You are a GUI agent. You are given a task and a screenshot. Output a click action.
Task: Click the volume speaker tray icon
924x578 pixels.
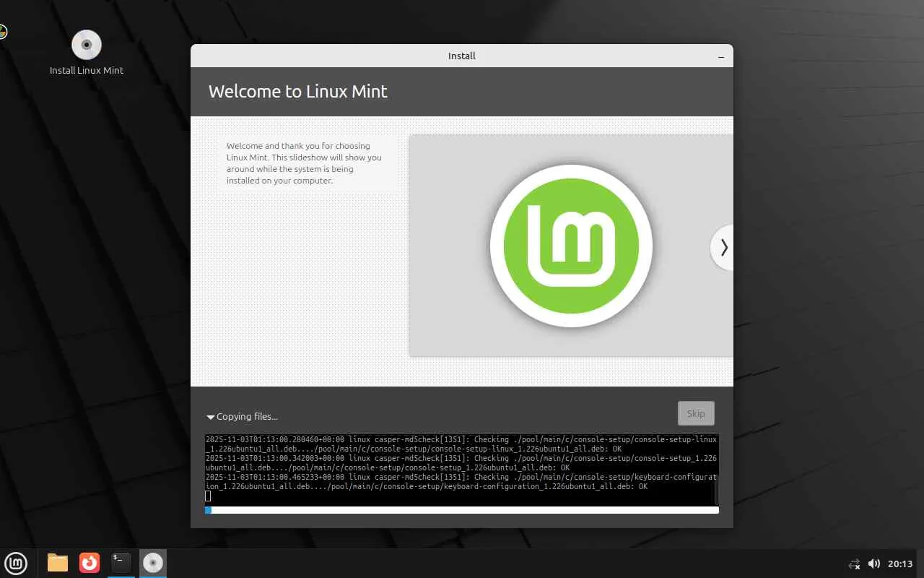[x=874, y=564]
